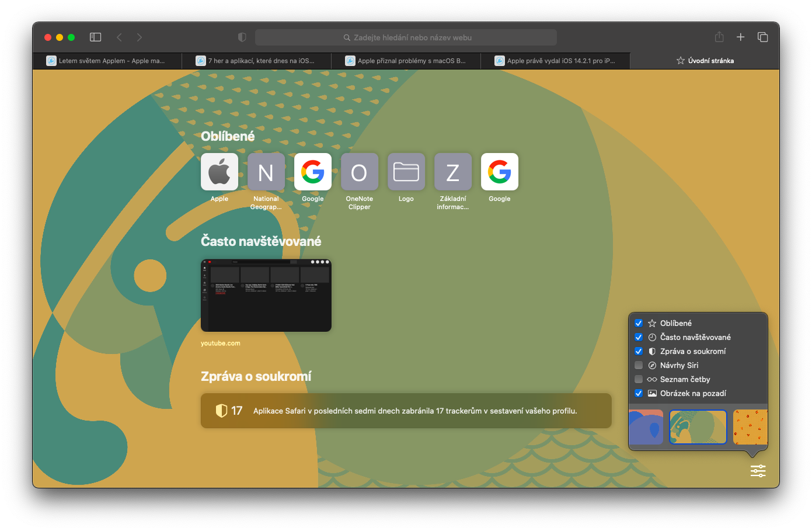
Task: Close the Safari window
Action: (48, 37)
